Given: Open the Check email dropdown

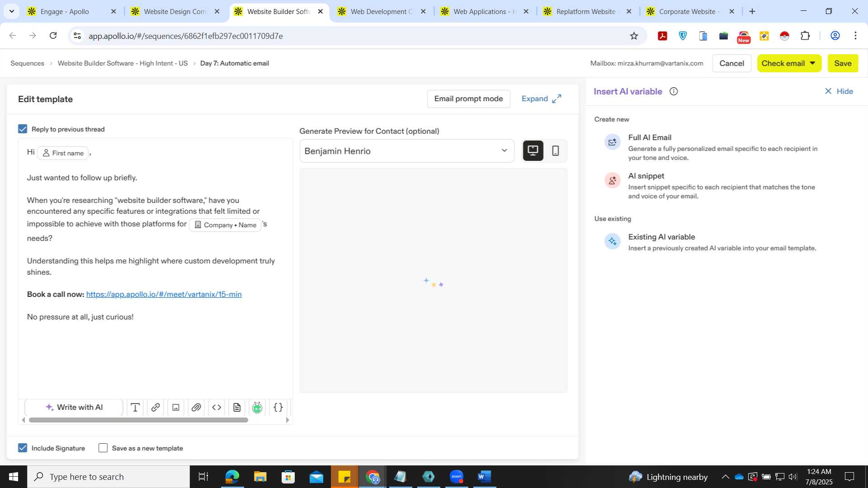Looking at the screenshot, I should [789, 63].
